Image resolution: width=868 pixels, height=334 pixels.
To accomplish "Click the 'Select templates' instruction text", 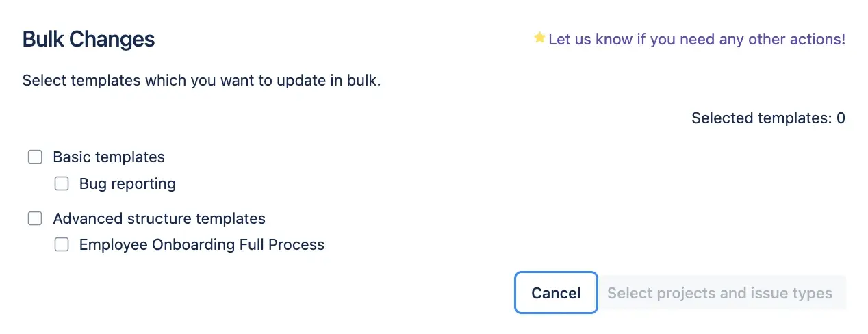I will click(x=201, y=80).
